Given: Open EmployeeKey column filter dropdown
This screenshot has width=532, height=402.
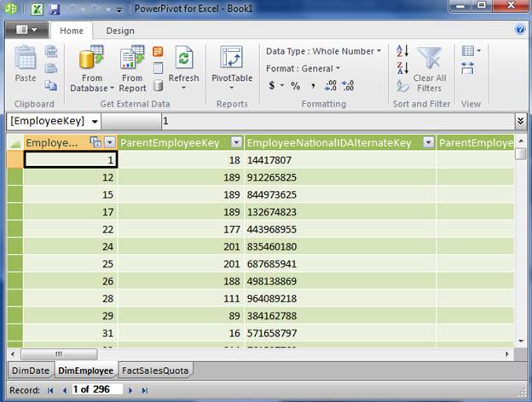Looking at the screenshot, I should coord(110,142).
